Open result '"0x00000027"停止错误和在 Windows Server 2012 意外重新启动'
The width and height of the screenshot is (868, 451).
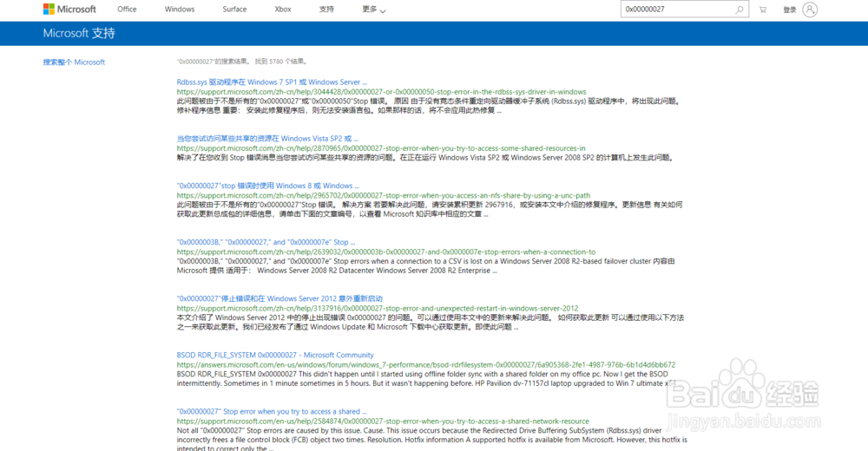(279, 298)
